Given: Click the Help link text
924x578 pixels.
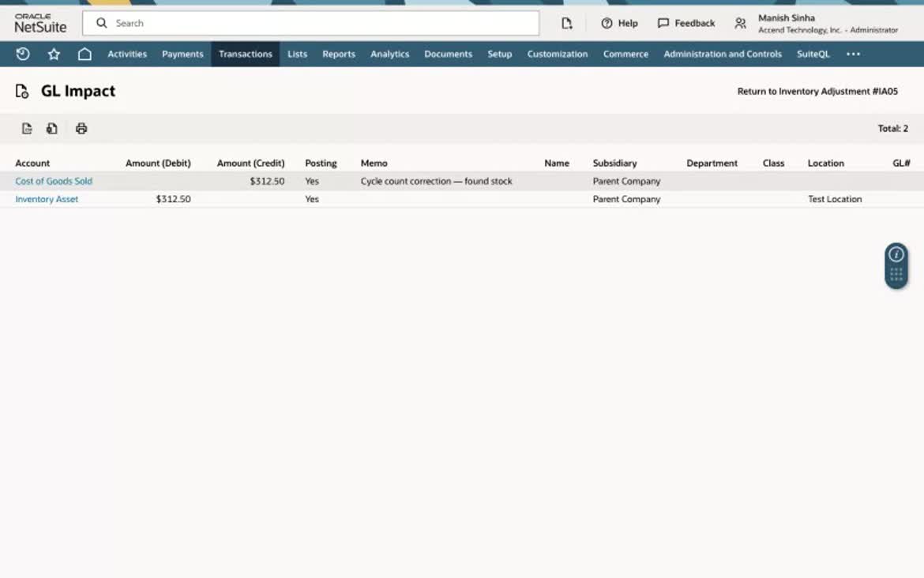Looking at the screenshot, I should click(x=628, y=23).
